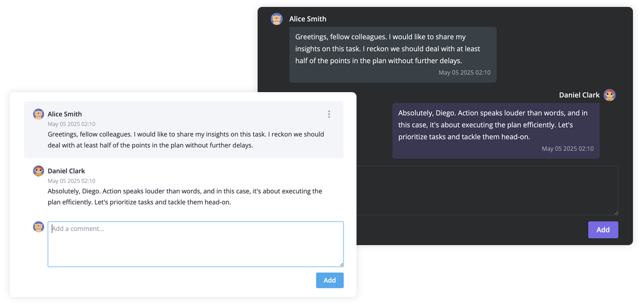Screen dimensions: 644x305
Task: Click Alice Smith's avatar in the dark chat panel
Action: [276, 19]
